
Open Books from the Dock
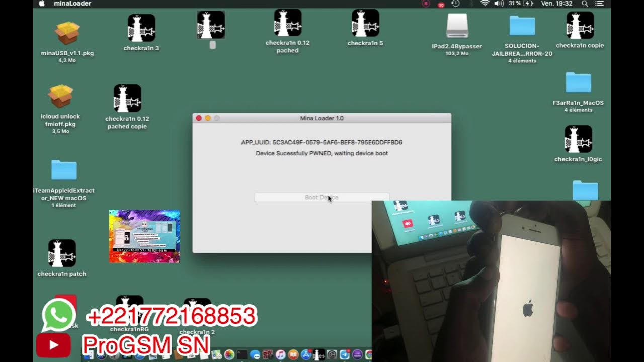(293, 355)
